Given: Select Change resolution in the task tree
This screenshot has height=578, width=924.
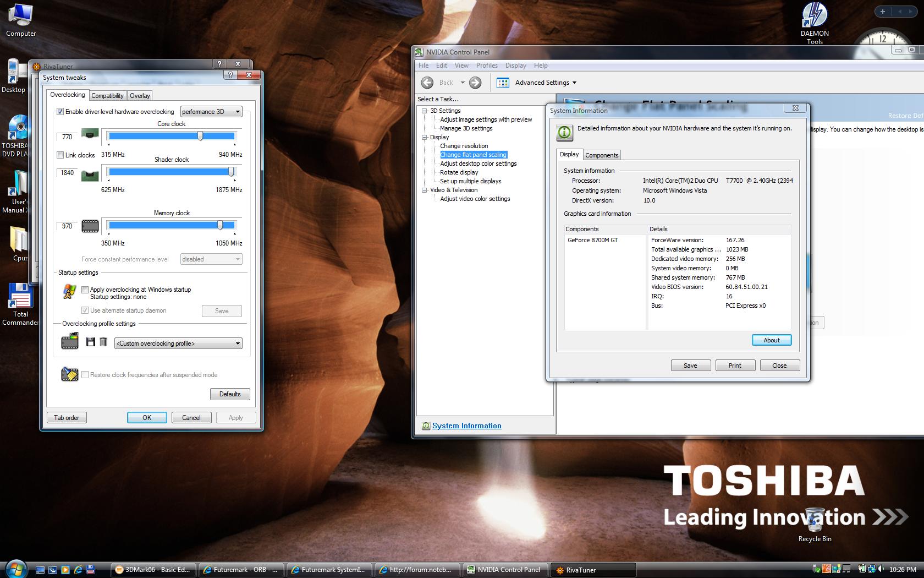Looking at the screenshot, I should [464, 146].
